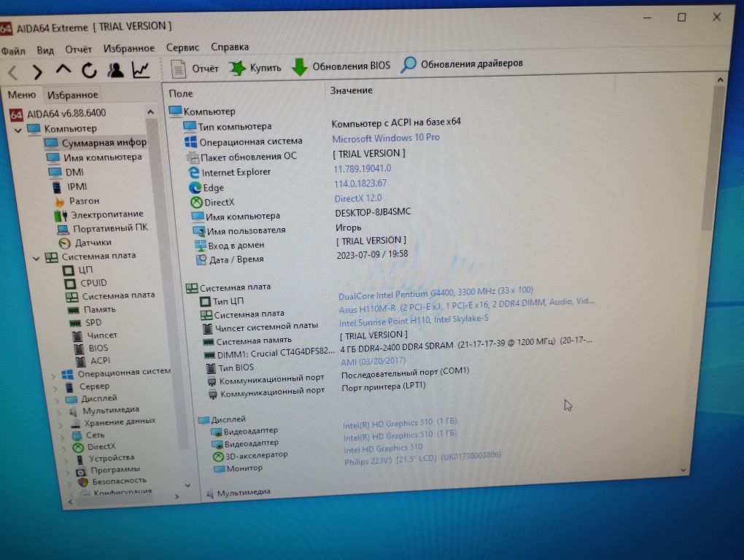Click the Поле column header
This screenshot has height=560, width=744.
coord(181,94)
